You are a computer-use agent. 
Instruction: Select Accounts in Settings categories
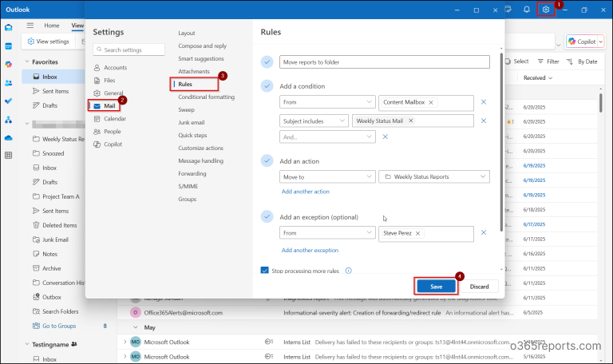(110, 67)
